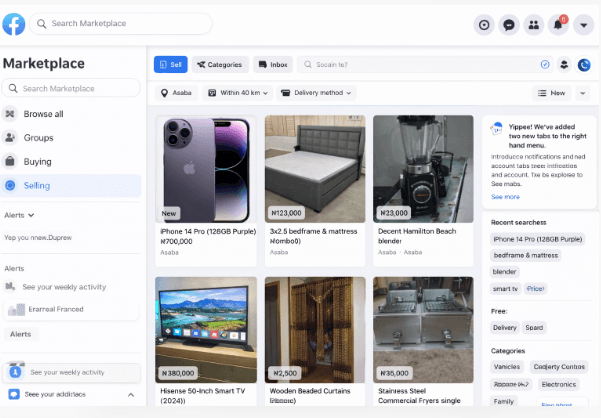Click the Alerts chip button
The height and width of the screenshot is (418, 601).
pos(21,334)
